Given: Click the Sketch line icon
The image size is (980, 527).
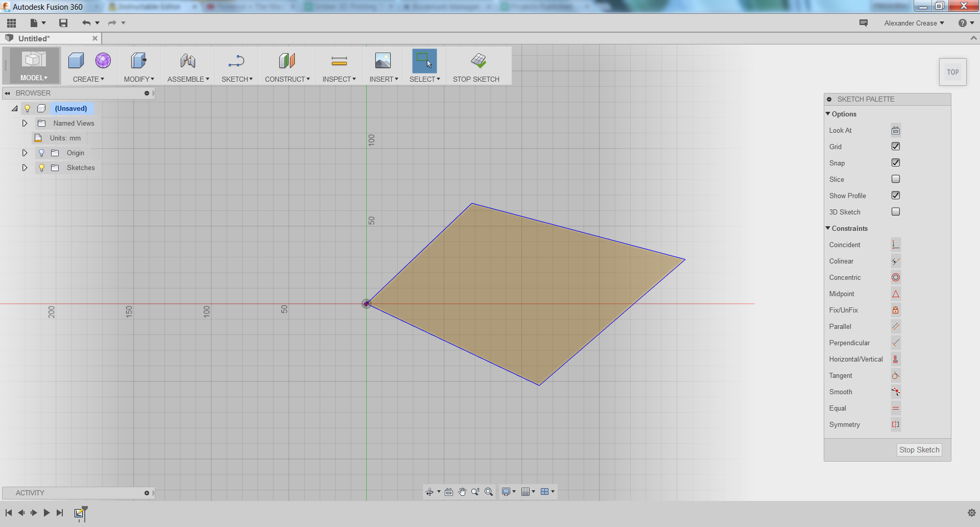Looking at the screenshot, I should [x=236, y=61].
